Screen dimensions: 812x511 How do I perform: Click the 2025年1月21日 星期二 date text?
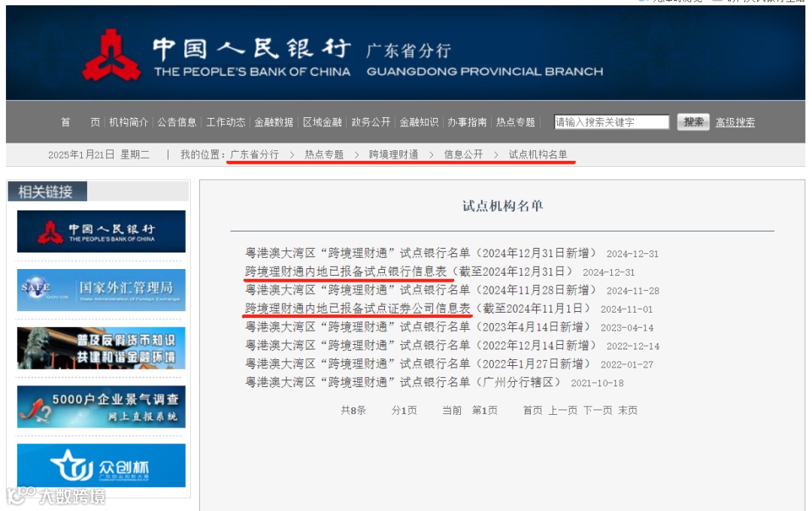pyautogui.click(x=99, y=155)
